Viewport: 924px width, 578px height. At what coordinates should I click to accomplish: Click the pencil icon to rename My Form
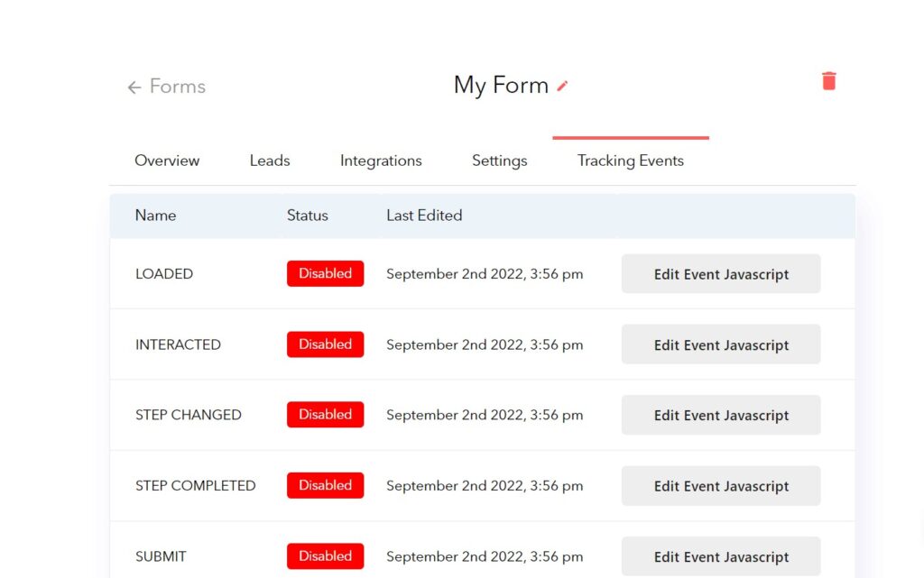562,87
